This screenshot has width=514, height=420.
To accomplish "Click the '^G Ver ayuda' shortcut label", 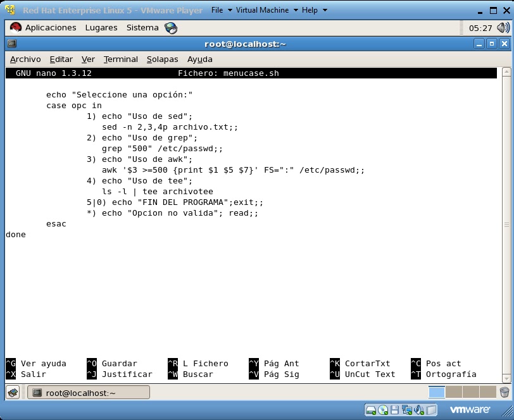I will click(x=36, y=363).
